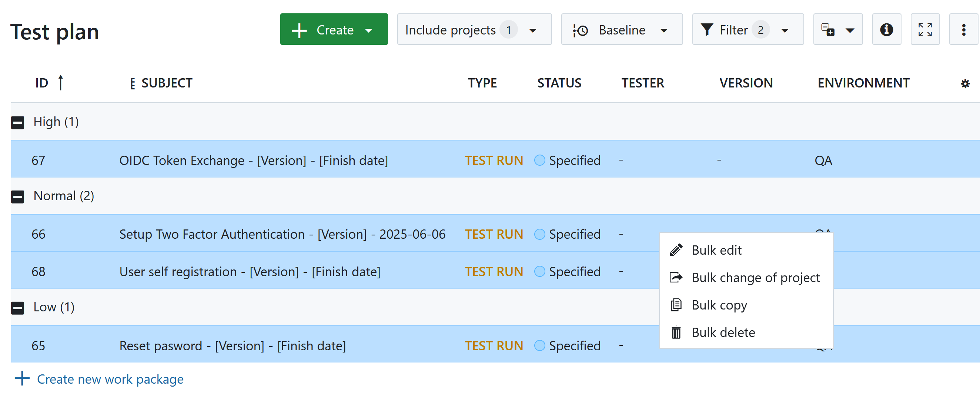Collapse the High (1) group
Screen dimensions: 980x407
coord(17,122)
